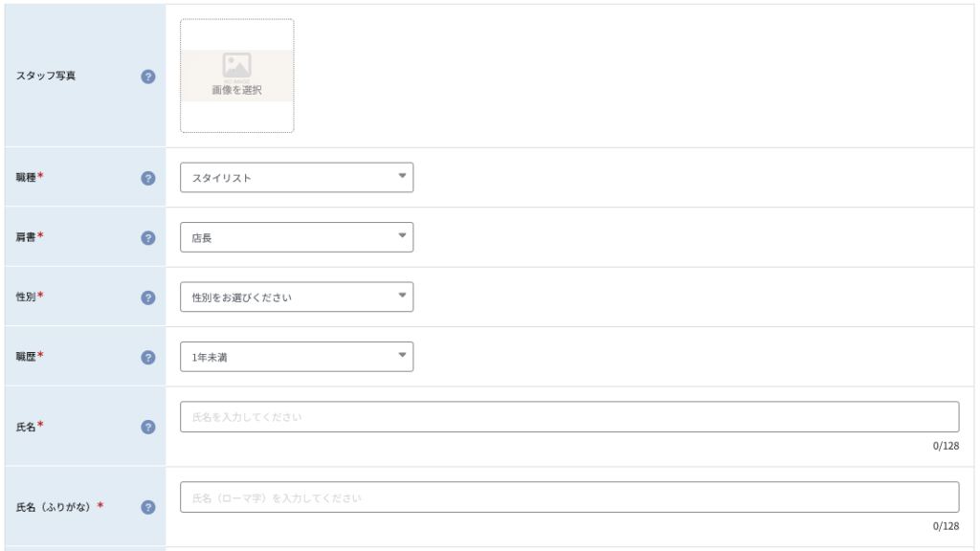
Task: Show help tooltip for 性別
Action: point(148,298)
